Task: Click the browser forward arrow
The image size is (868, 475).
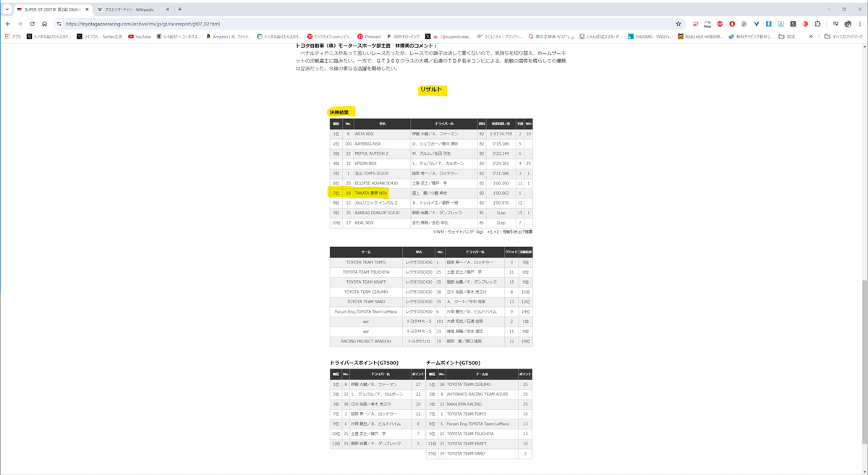Action: click(x=20, y=23)
